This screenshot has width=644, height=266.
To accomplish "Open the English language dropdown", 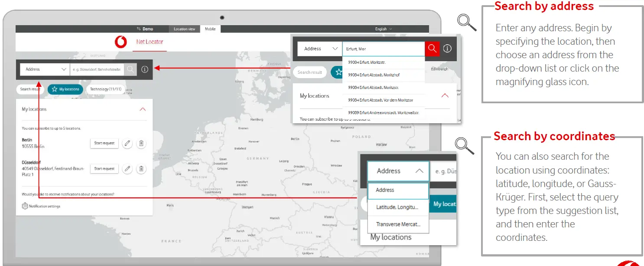I will point(383,29).
